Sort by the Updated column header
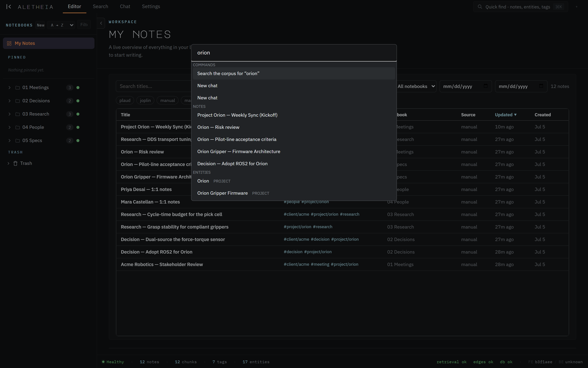Image resolution: width=588 pixels, height=368 pixels. (x=506, y=115)
